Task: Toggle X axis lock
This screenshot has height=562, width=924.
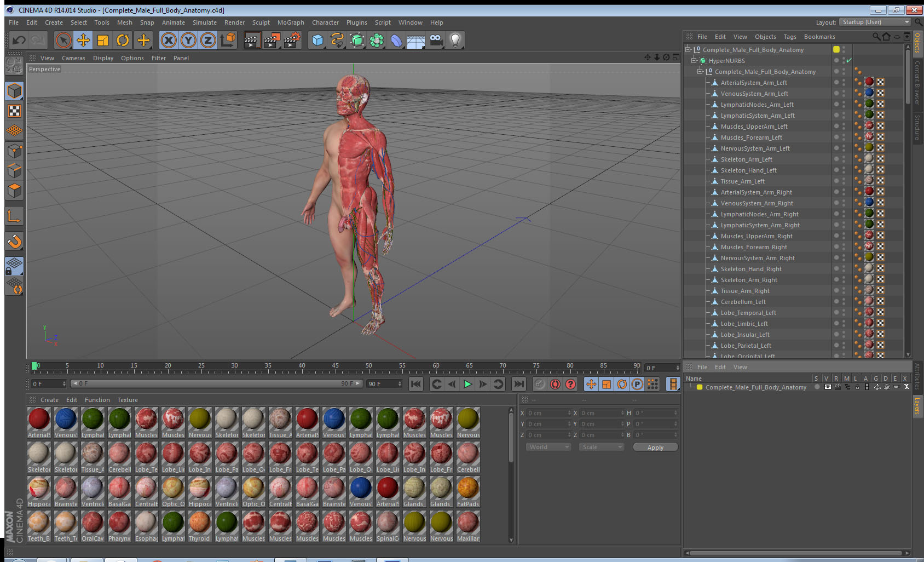Action: click(169, 40)
